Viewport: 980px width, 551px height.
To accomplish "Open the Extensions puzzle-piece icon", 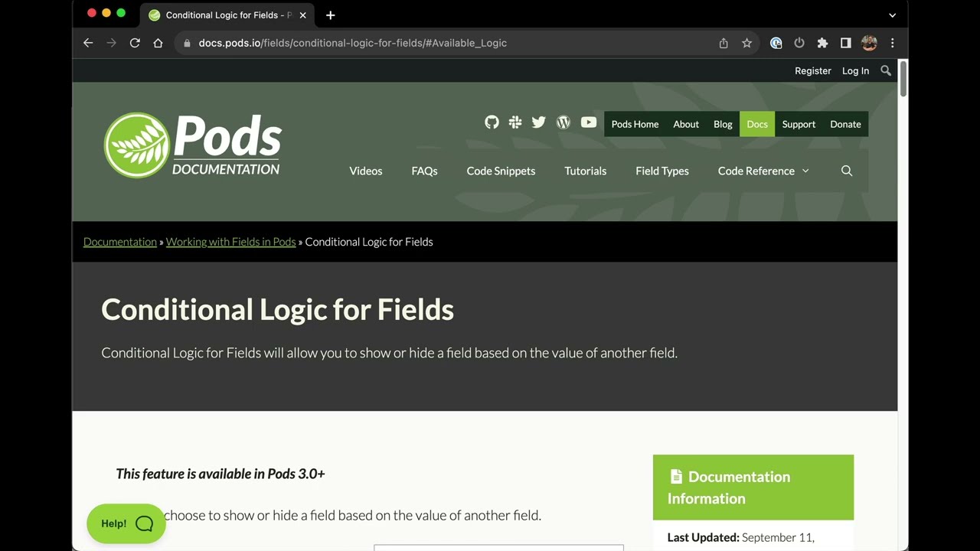I will (x=822, y=43).
